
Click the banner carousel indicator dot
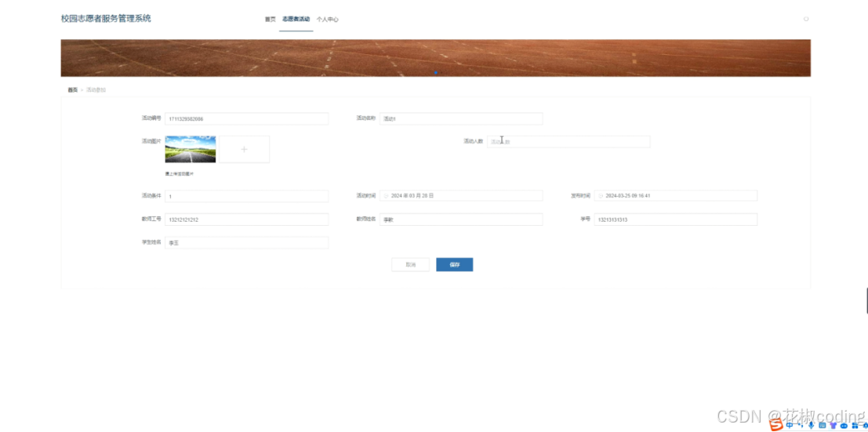pyautogui.click(x=436, y=73)
